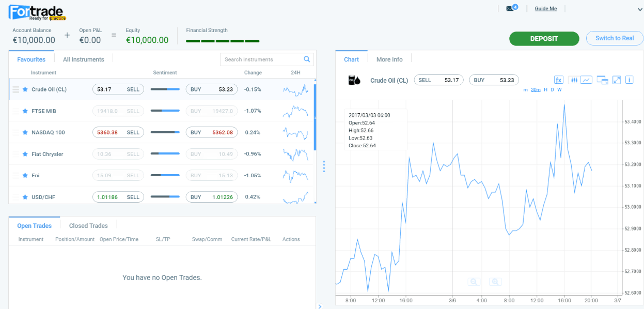Select the 30m chart timeframe

pos(536,90)
